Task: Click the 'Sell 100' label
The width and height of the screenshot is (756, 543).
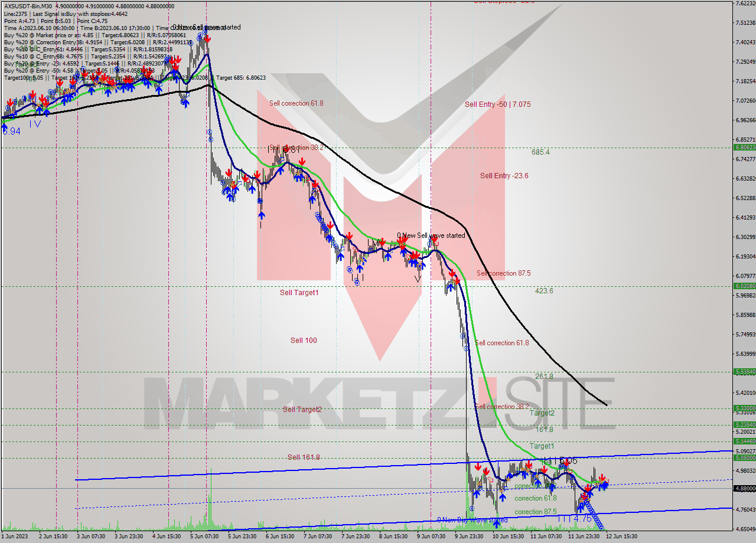Action: [x=304, y=340]
